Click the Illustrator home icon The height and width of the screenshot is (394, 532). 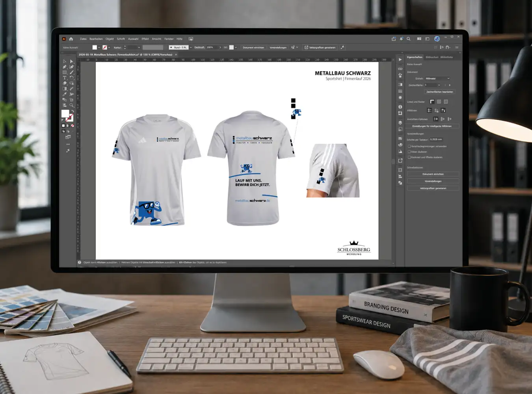point(71,39)
